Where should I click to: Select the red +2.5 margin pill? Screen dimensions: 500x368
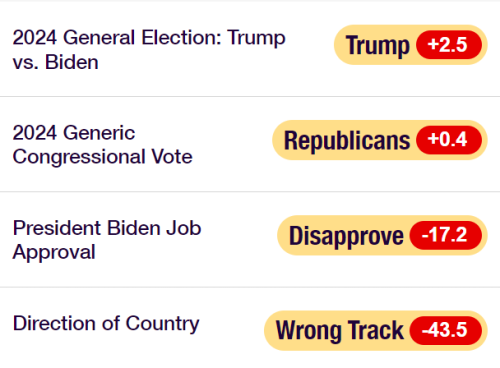pyautogui.click(x=449, y=45)
